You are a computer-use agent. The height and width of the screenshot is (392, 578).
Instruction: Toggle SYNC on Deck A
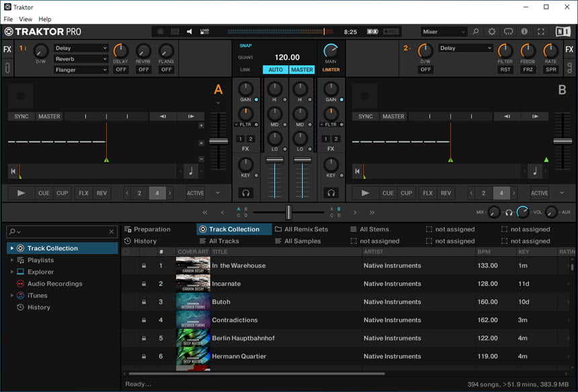[x=22, y=116]
